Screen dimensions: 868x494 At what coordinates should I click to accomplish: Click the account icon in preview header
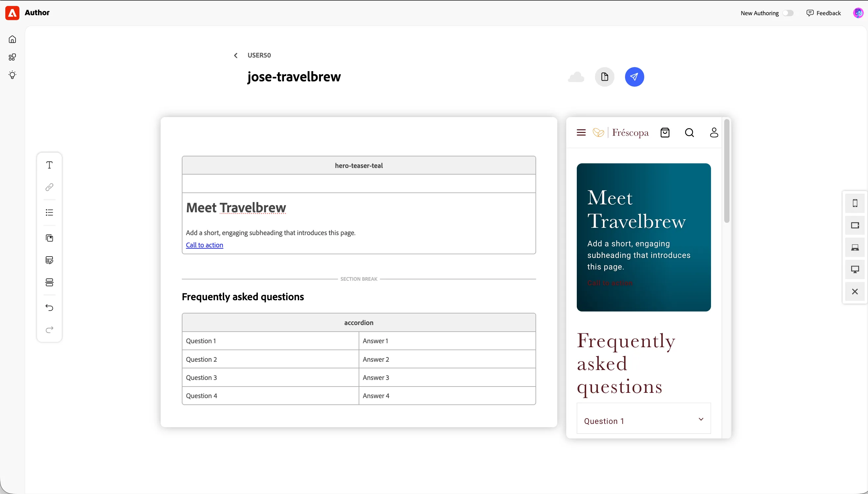714,133
